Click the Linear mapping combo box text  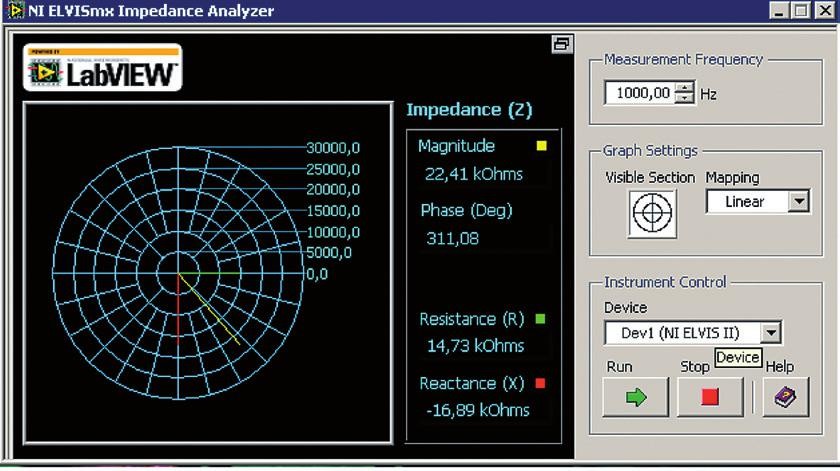coord(744,202)
